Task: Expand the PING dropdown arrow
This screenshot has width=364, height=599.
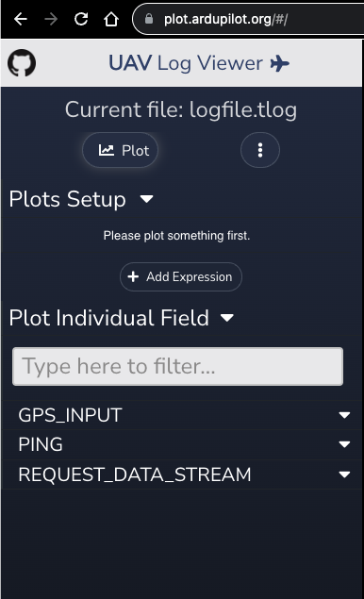Action: coord(344,444)
